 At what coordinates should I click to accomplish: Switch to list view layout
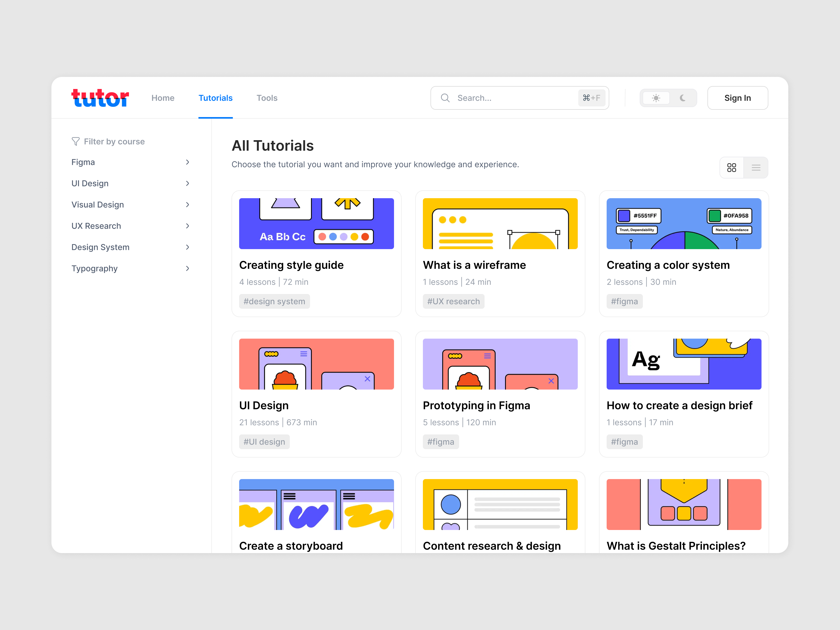[x=756, y=167]
